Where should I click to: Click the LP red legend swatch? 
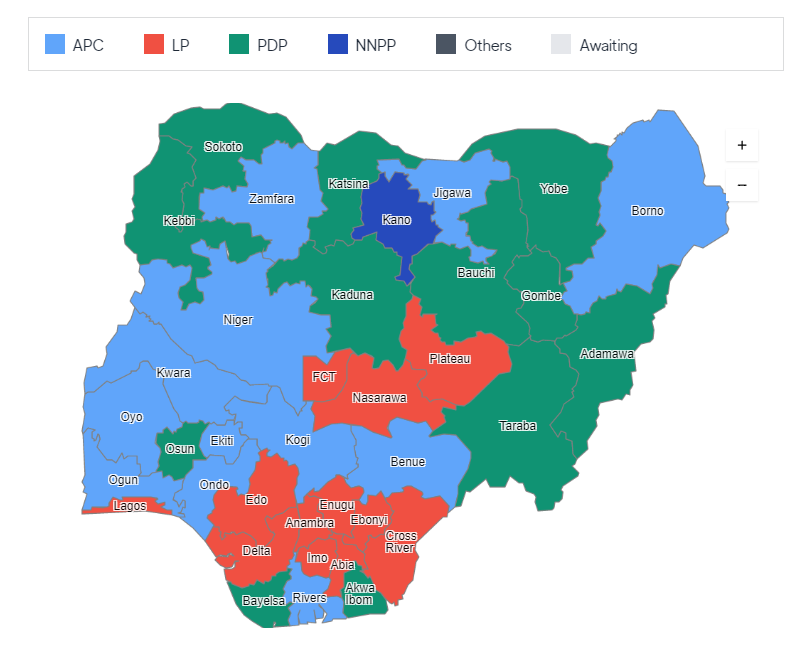[154, 44]
